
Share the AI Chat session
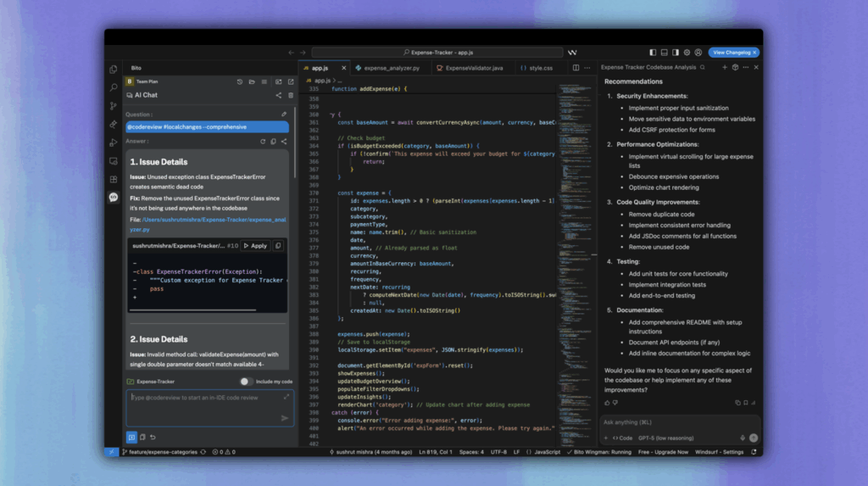(x=278, y=95)
